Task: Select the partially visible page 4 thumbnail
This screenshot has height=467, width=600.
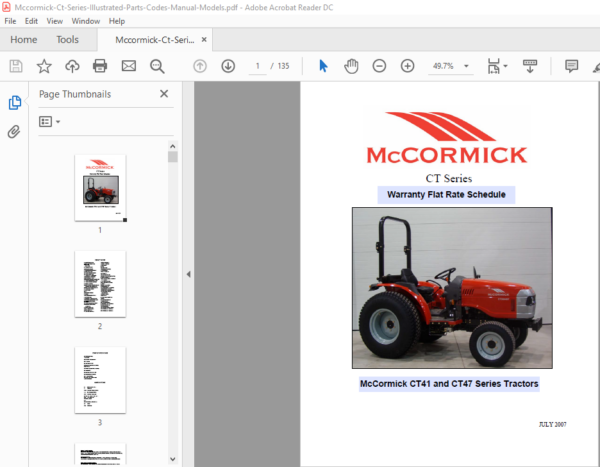Action: coord(100,454)
